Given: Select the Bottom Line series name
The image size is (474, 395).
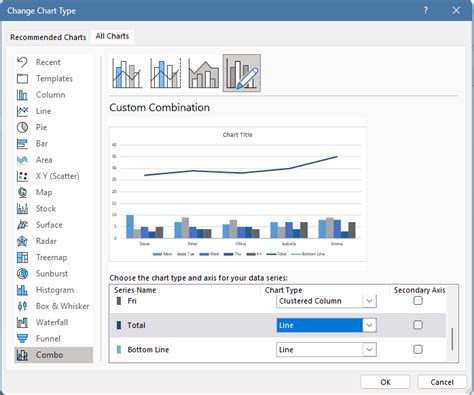Looking at the screenshot, I should click(148, 350).
